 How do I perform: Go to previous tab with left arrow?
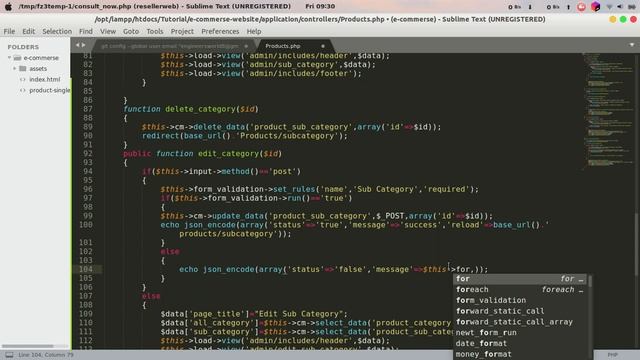[x=78, y=45]
